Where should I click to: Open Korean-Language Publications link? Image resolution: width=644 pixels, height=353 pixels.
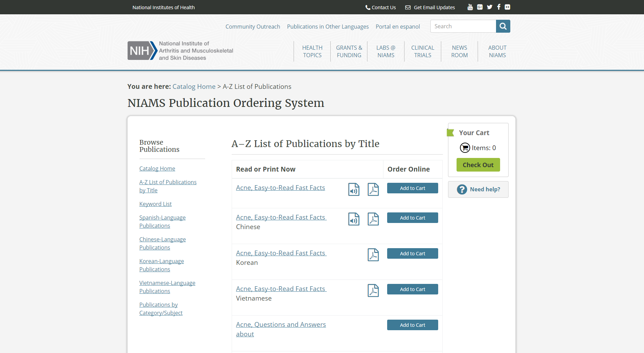click(x=162, y=265)
